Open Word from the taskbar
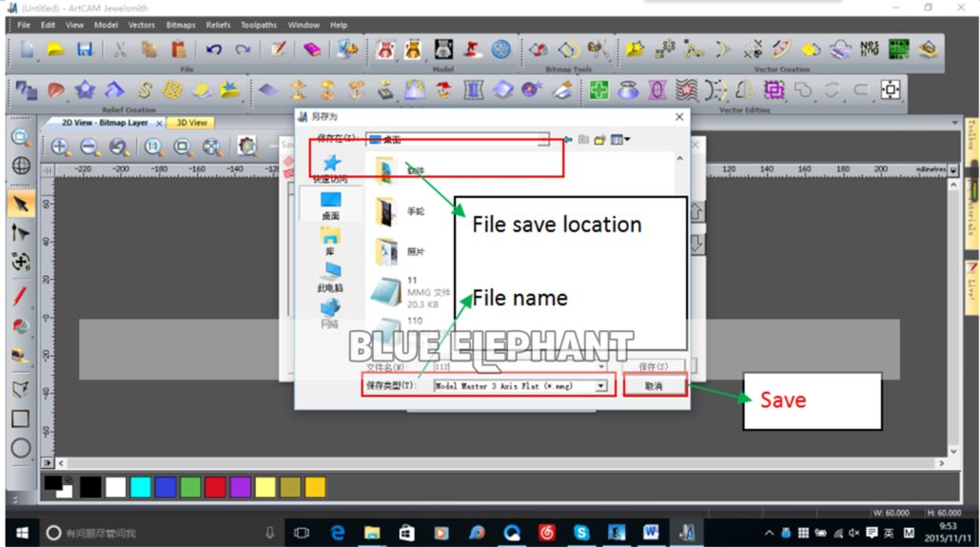This screenshot has width=980, height=547. (x=651, y=533)
